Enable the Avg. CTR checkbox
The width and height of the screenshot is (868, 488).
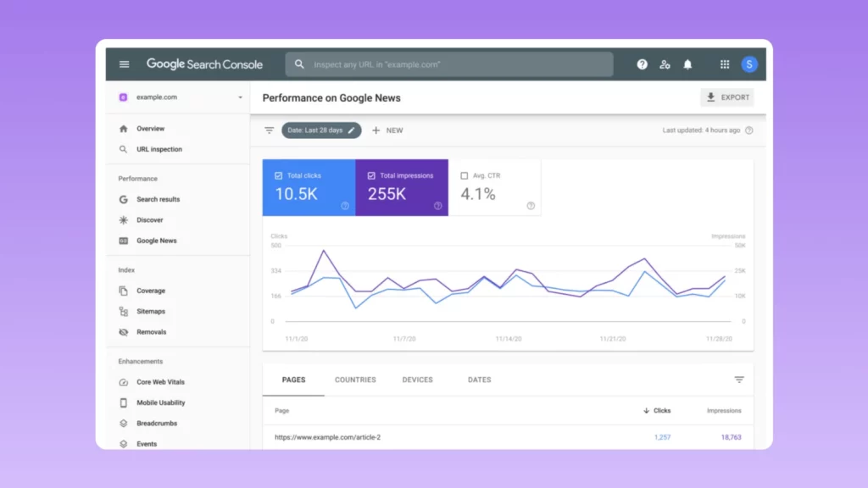tap(465, 175)
